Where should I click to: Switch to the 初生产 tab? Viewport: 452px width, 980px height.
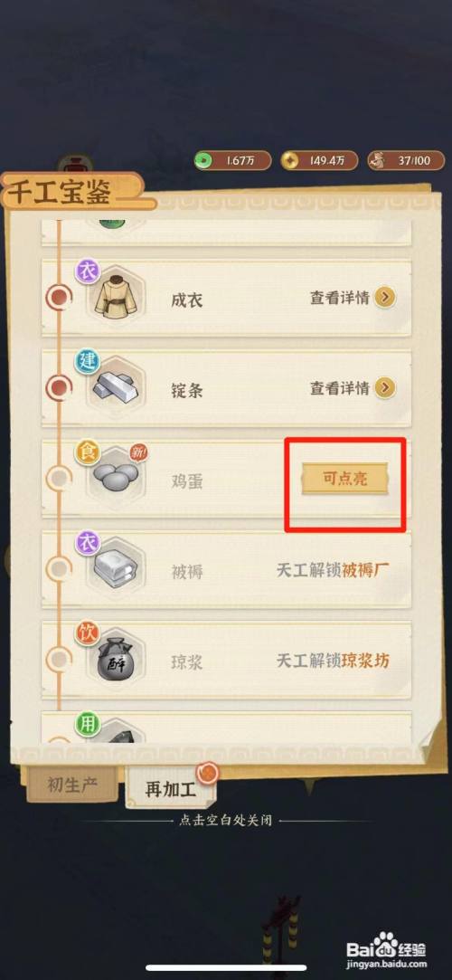(71, 785)
